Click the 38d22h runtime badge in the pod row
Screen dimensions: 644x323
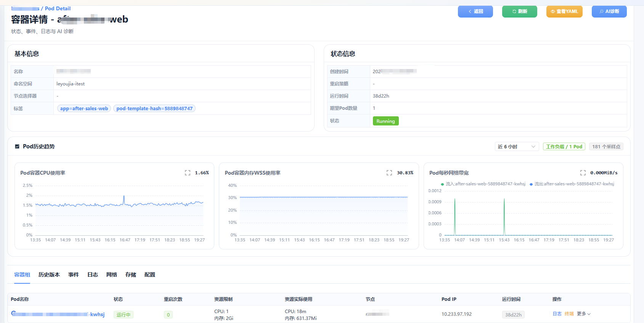coord(513,315)
